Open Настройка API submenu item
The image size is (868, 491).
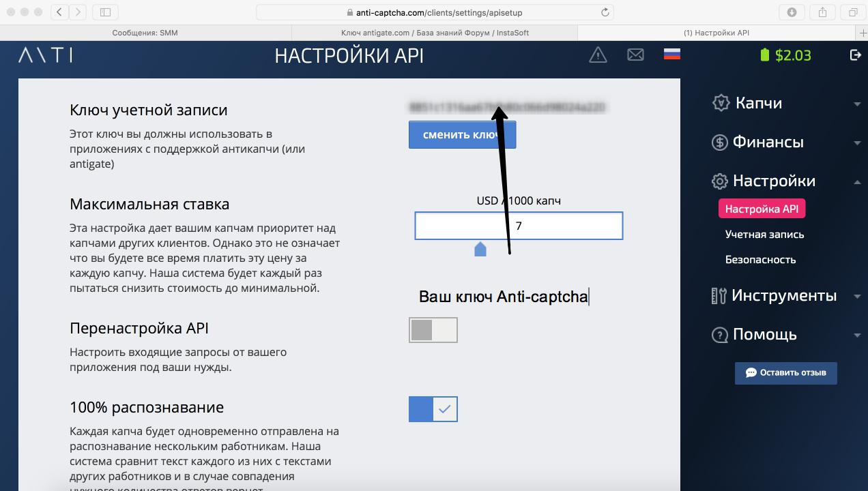coord(762,209)
